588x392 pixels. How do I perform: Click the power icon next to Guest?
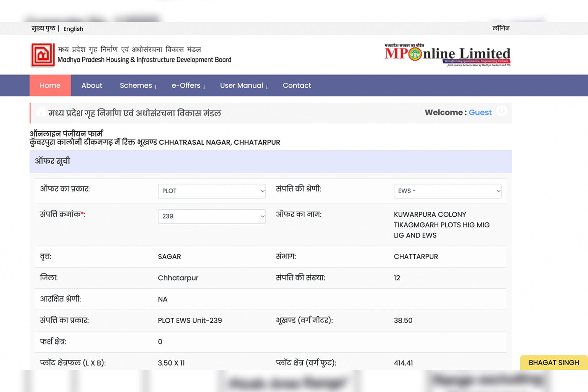(501, 111)
